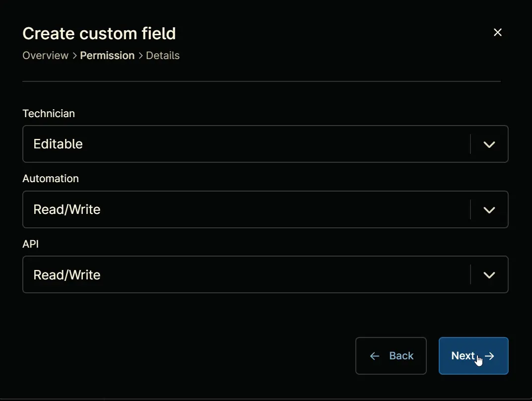Click the right arrow icon in Next
This screenshot has height=401, width=532.
pyautogui.click(x=490, y=356)
